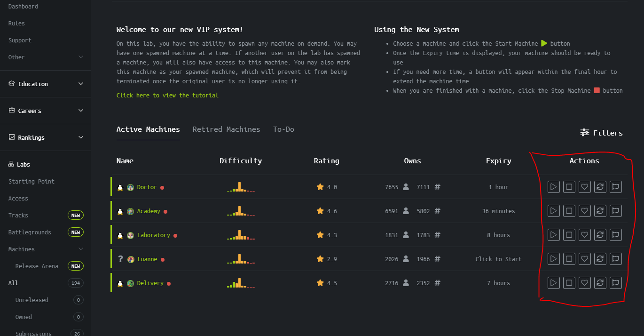Switch to the Retired Machines tab
Image resolution: width=644 pixels, height=336 pixels.
pyautogui.click(x=226, y=129)
